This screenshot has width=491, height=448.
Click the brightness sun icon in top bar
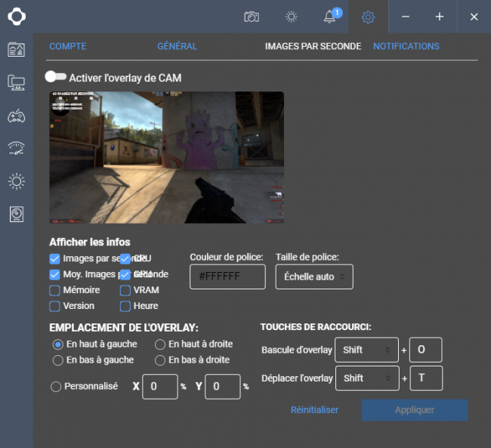[292, 17]
